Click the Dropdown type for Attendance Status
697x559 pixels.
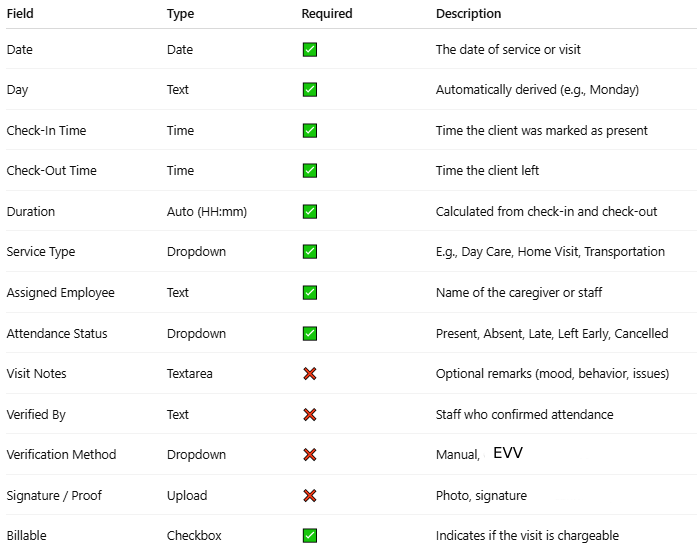tap(196, 333)
